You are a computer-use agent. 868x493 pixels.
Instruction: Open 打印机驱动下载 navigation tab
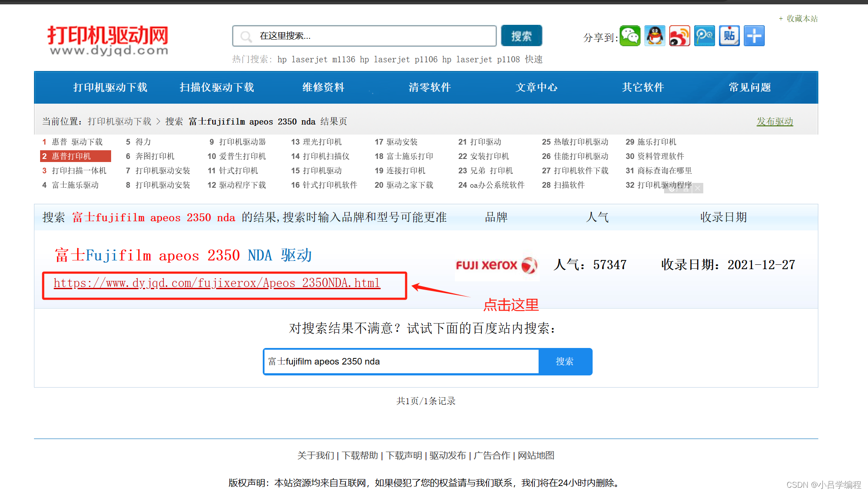coord(110,88)
